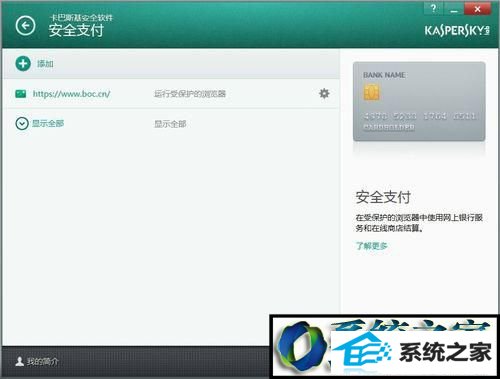Click the green card icon beside boc.cn
Image resolution: width=500 pixels, height=379 pixels.
[21, 94]
